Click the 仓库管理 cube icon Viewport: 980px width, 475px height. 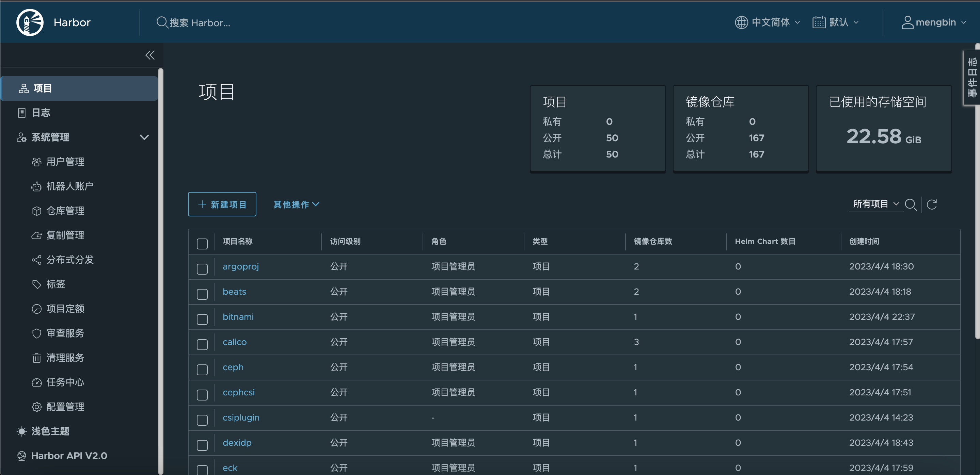[36, 211]
